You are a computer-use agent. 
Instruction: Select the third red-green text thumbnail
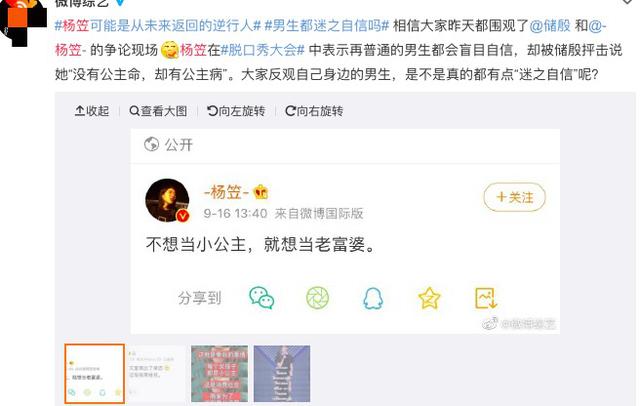pos(220,373)
